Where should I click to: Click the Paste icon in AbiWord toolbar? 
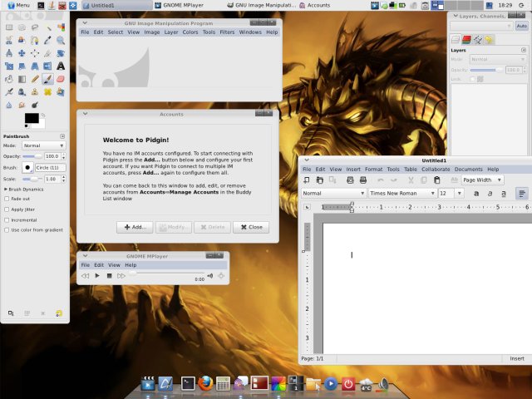(x=437, y=180)
